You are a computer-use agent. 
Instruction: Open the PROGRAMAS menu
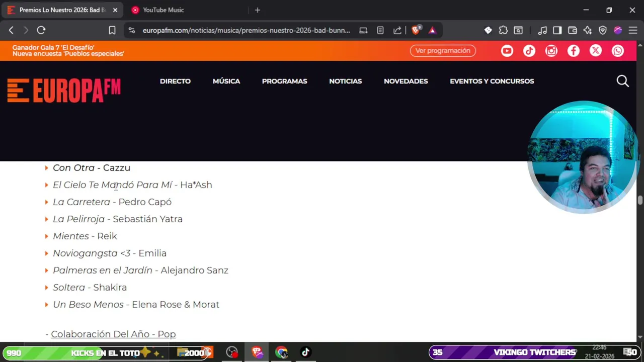point(284,81)
